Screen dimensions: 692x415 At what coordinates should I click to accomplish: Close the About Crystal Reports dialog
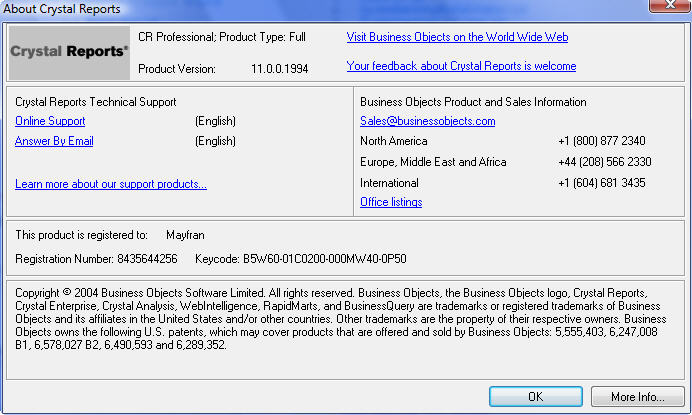670,5
